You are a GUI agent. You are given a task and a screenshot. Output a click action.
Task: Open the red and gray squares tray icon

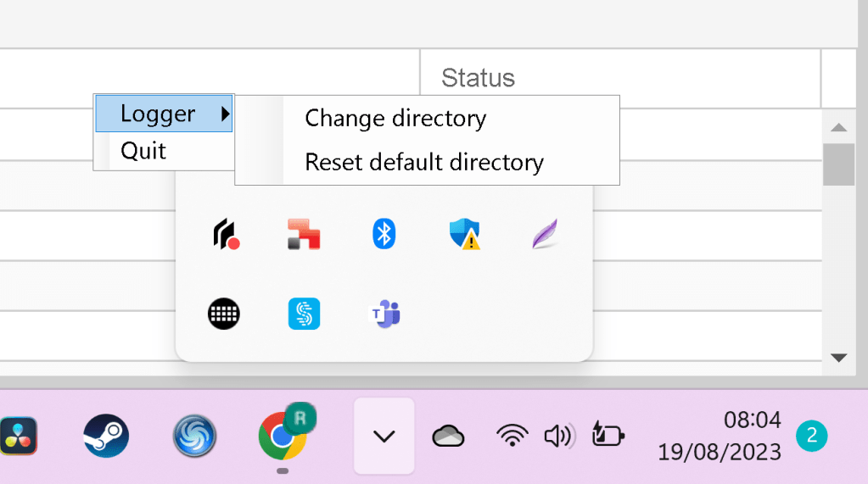tap(304, 234)
